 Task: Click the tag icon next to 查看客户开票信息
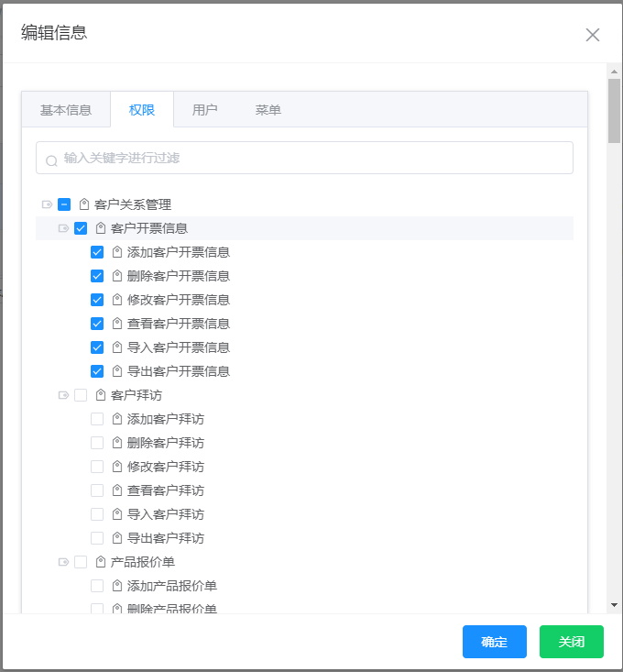pyautogui.click(x=117, y=323)
